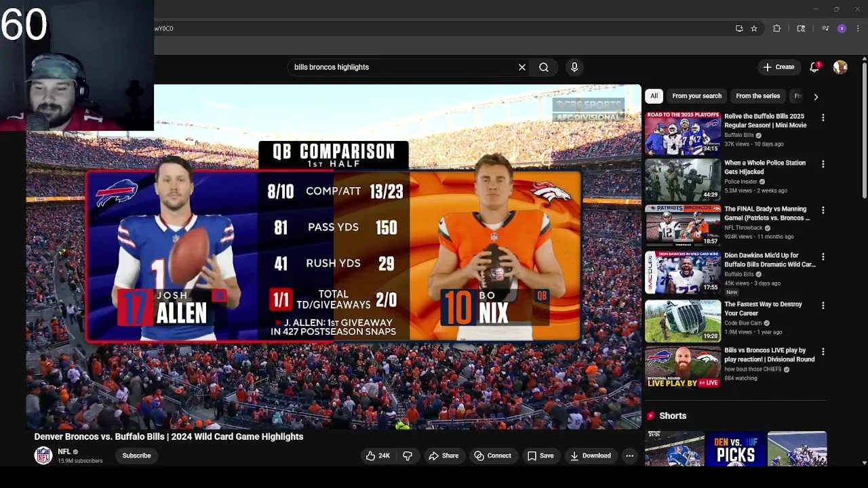Open options for Fastest Way to Destroy video
868x488 pixels.
tap(823, 306)
